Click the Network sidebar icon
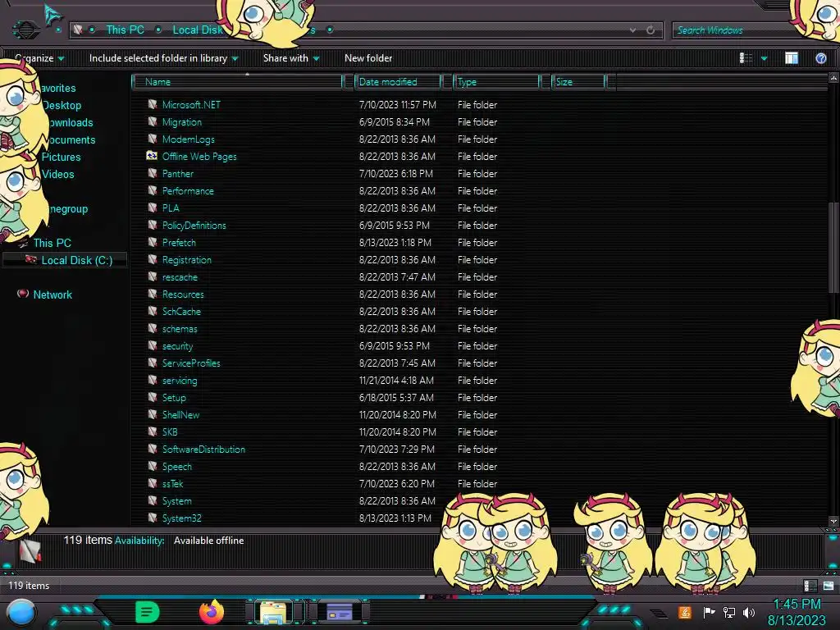This screenshot has height=630, width=840. point(22,294)
